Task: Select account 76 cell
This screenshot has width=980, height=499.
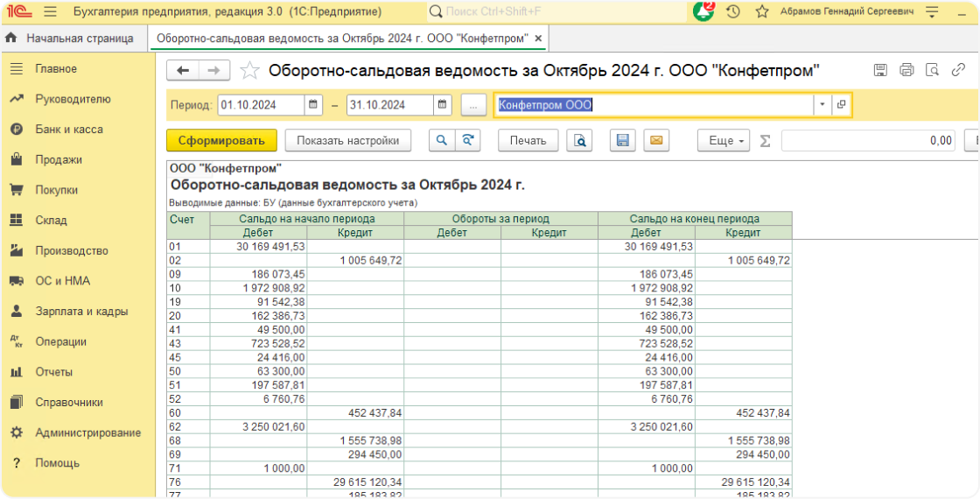Action: (188, 481)
